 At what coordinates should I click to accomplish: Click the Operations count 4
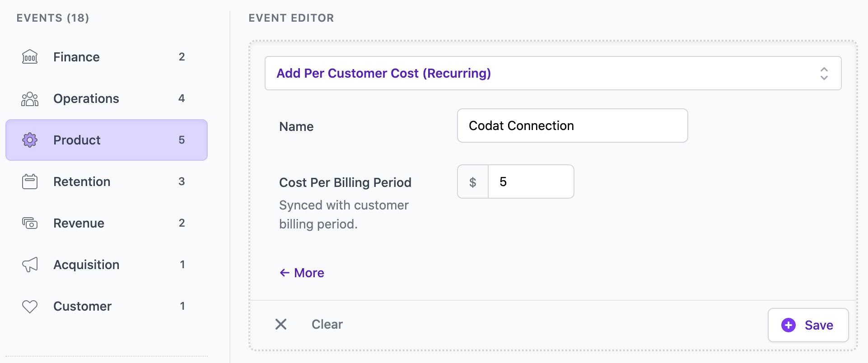(x=182, y=98)
